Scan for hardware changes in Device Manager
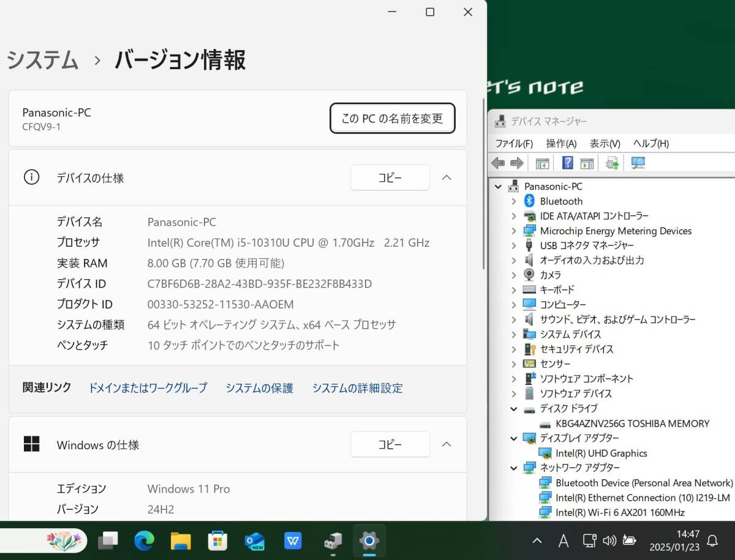This screenshot has width=735, height=560. point(638,163)
